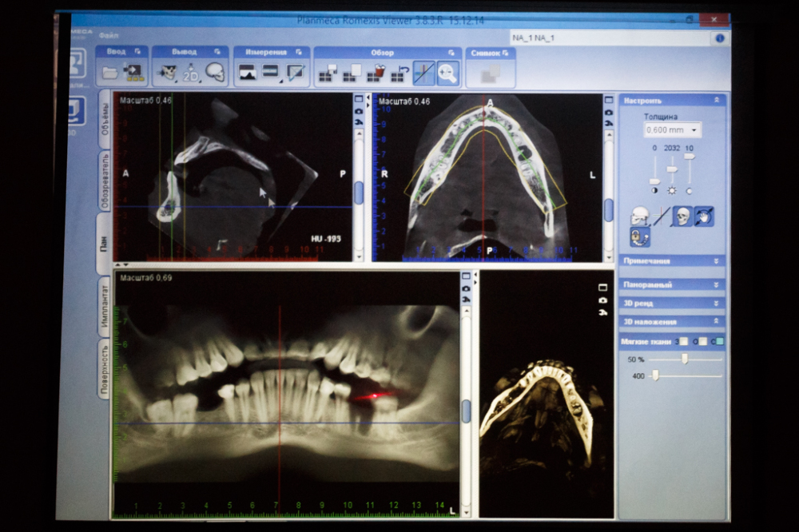Expand the Примечания panel
The height and width of the screenshot is (532, 799).
click(x=672, y=260)
